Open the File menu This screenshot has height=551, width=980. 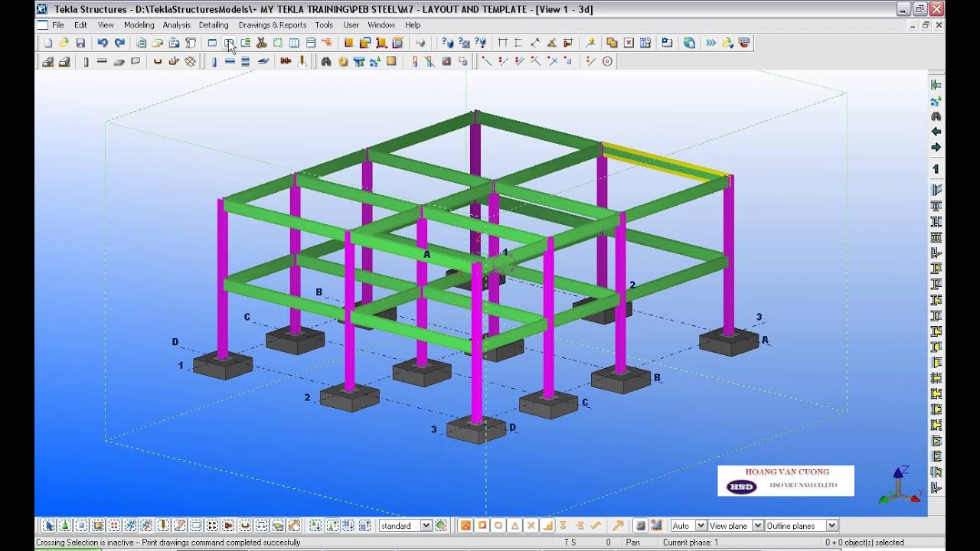coord(58,25)
